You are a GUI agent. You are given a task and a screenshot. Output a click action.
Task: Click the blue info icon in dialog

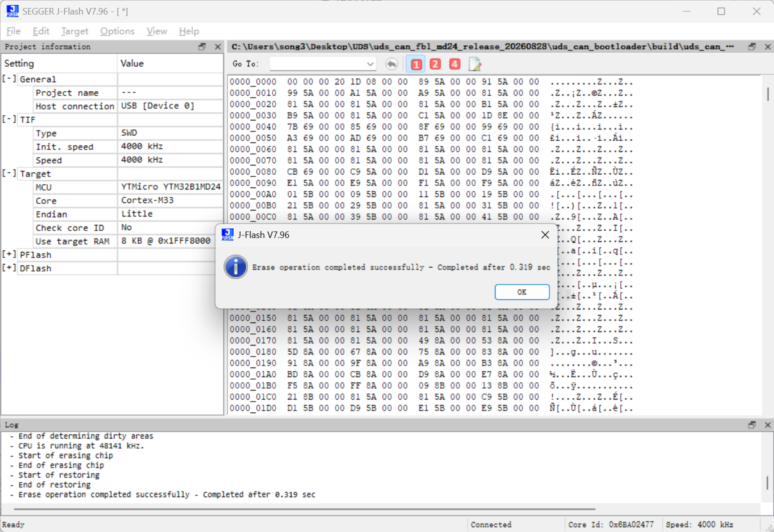(235, 267)
